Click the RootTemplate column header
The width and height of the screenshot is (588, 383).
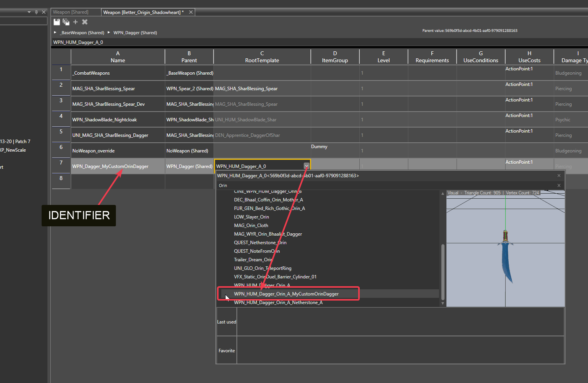[x=262, y=57]
